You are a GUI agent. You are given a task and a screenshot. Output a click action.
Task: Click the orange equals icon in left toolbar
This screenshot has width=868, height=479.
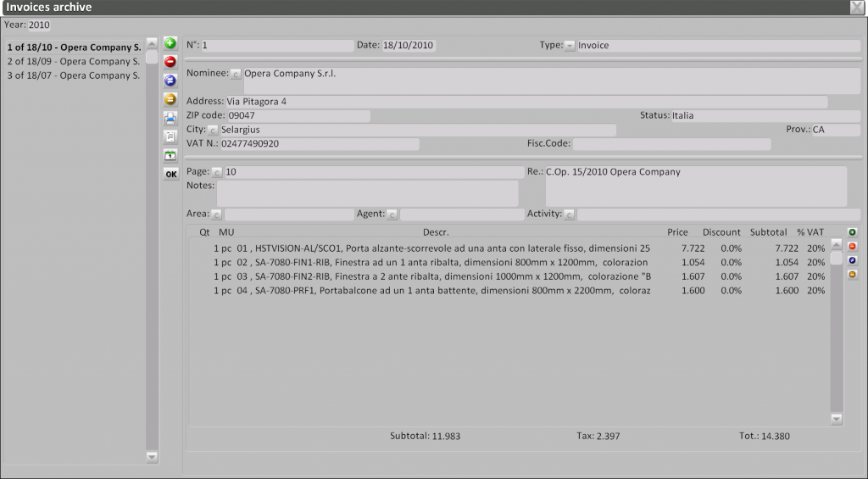pos(170,99)
